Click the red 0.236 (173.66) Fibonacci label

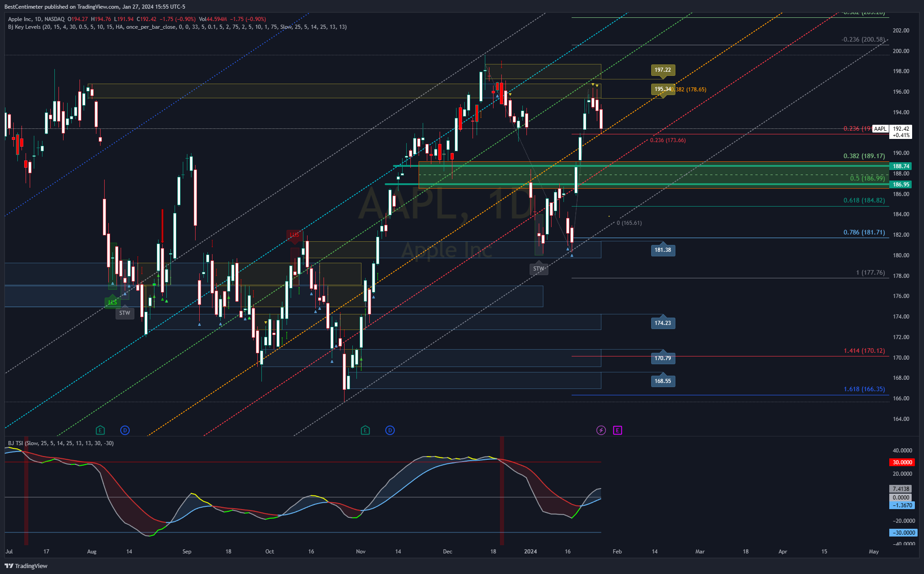pyautogui.click(x=668, y=140)
